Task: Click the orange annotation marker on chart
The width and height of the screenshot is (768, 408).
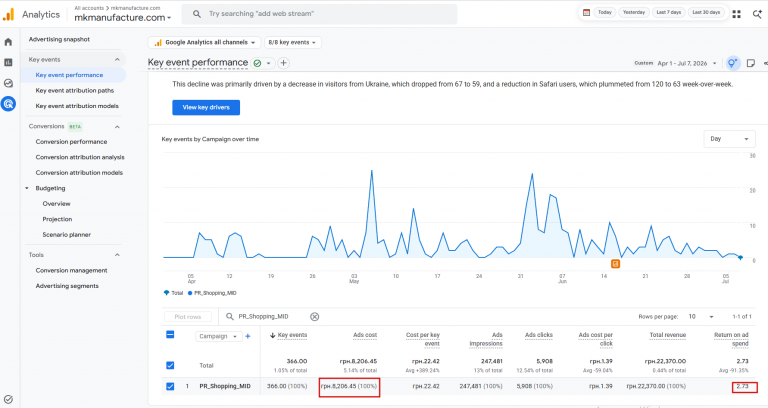Action: (x=615, y=264)
